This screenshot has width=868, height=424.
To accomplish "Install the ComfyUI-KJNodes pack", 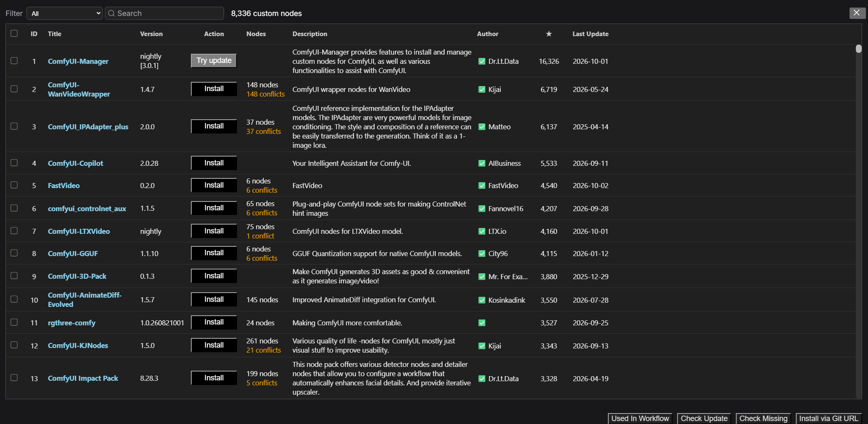I will tap(214, 345).
